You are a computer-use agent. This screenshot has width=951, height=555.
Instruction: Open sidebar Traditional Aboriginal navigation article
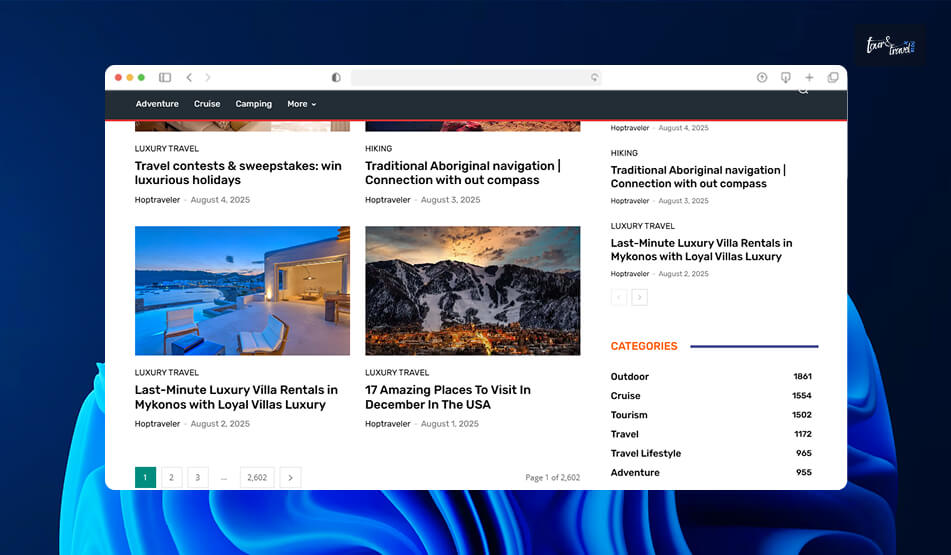[698, 177]
